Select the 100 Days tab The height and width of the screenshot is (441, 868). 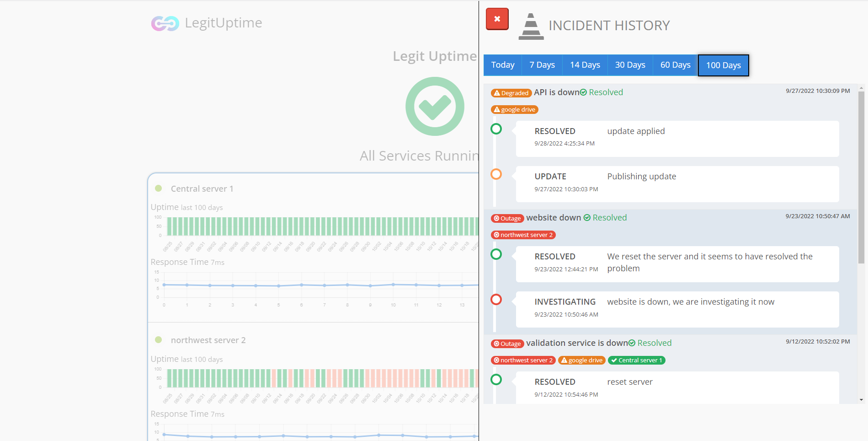tap(724, 65)
